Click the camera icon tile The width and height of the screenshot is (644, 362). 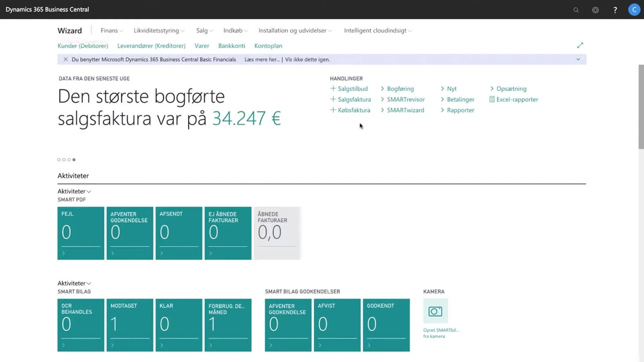[435, 311]
